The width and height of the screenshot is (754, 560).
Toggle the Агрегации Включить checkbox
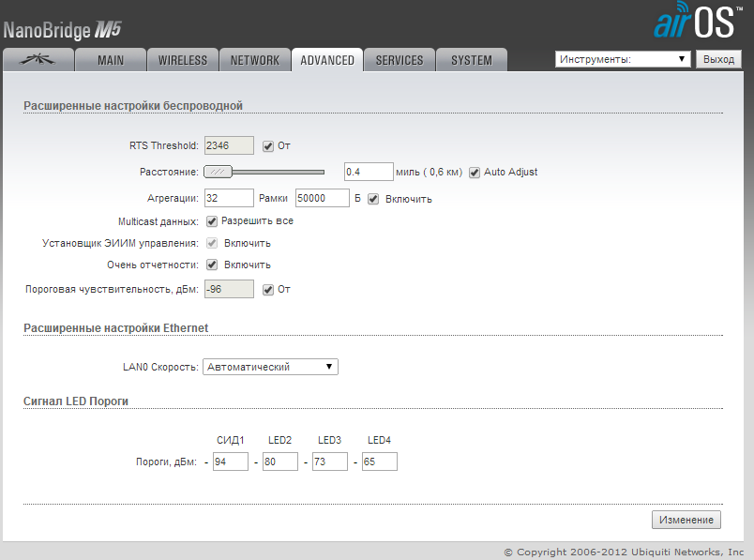373,199
